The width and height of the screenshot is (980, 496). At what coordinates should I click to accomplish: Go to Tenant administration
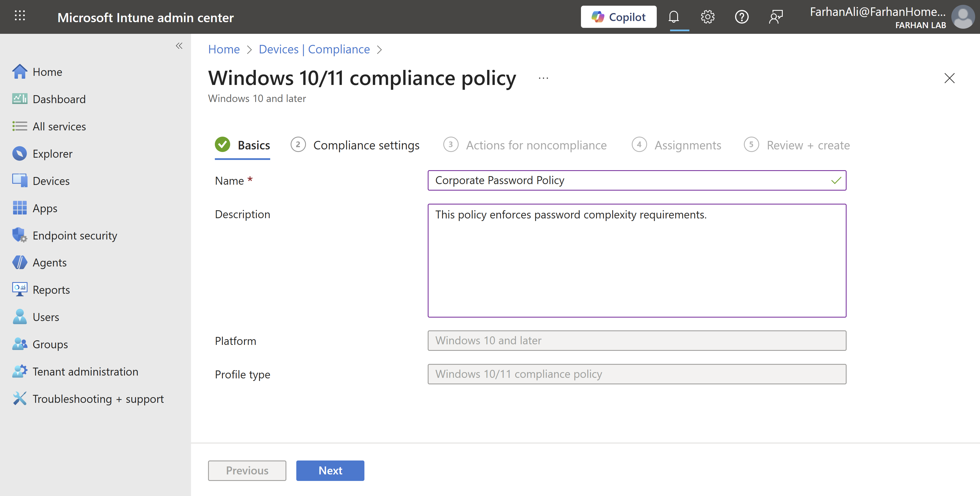coord(85,372)
